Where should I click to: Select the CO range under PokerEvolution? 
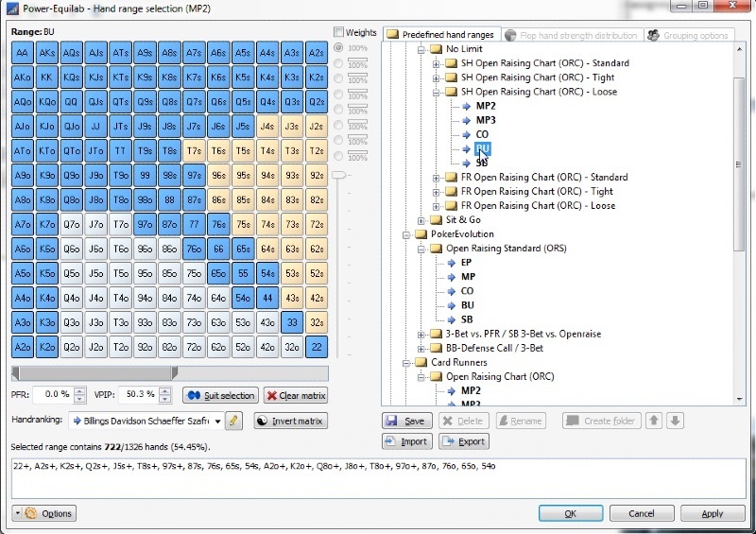click(x=467, y=291)
